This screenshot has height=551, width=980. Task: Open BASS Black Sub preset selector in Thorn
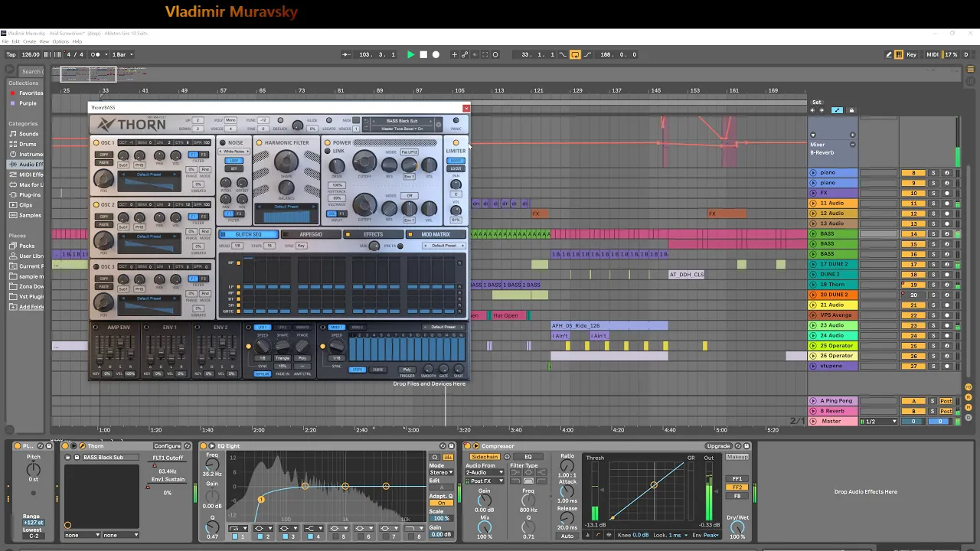point(402,121)
